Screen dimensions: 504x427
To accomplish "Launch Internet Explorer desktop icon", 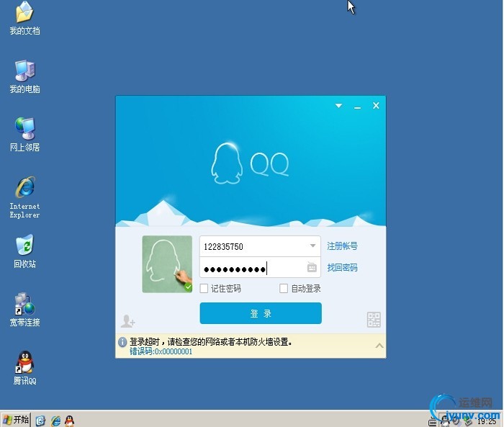I will click(24, 197).
